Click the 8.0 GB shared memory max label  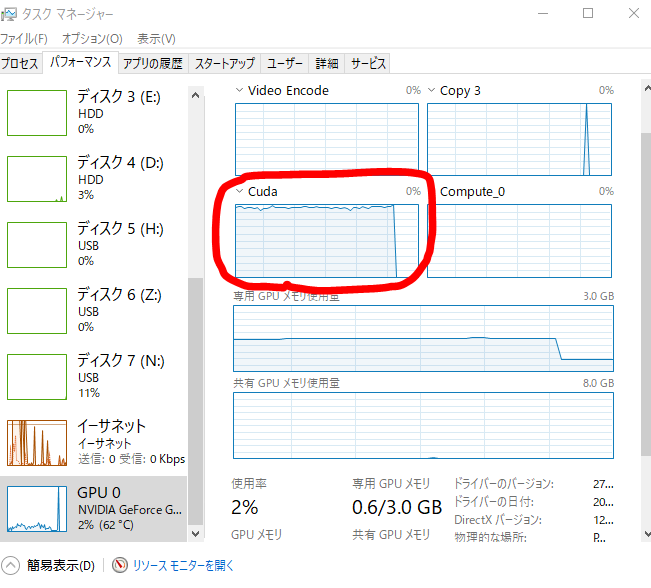click(x=598, y=383)
